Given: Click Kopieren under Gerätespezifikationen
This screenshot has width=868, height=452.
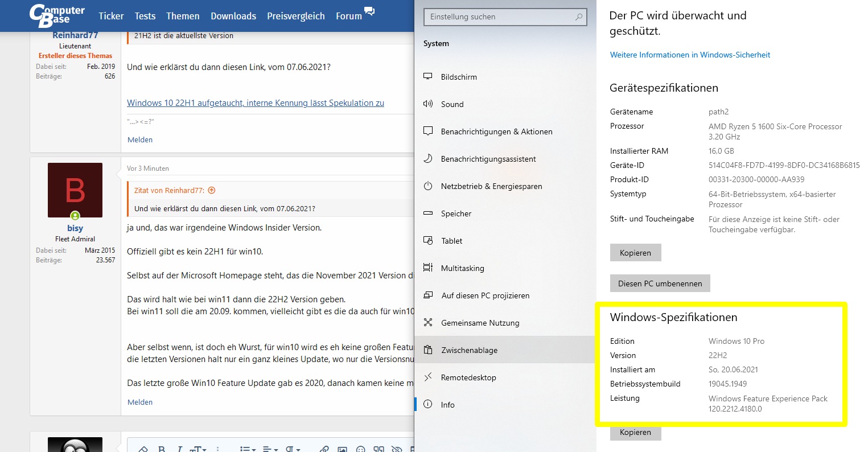Looking at the screenshot, I should coord(635,253).
